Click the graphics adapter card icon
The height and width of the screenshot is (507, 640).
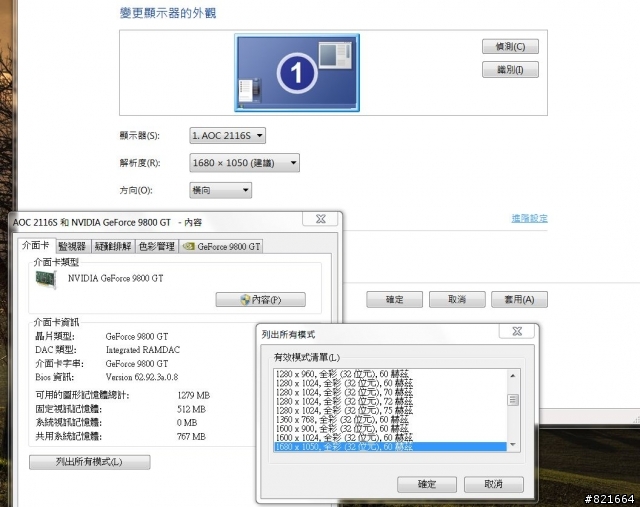45,280
